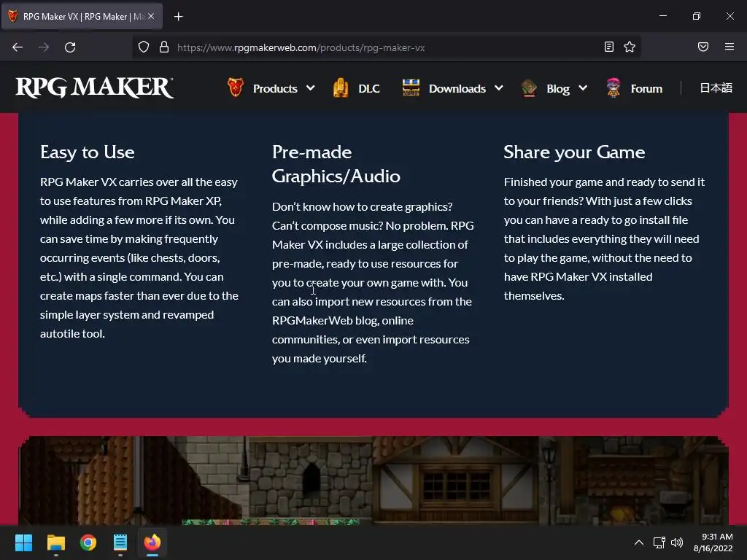Reload the page with refresh icon

click(x=70, y=47)
